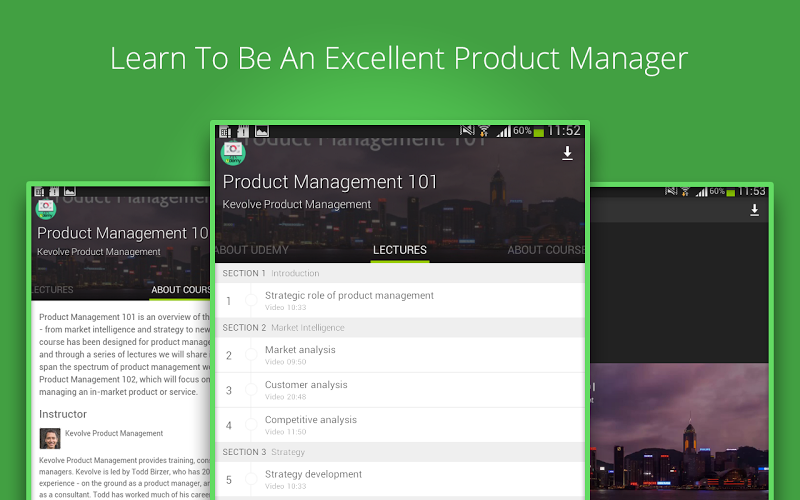Image resolution: width=800 pixels, height=500 pixels.
Task: Tap the headline Learn To Be An Excellent Product Manager
Action: click(399, 59)
